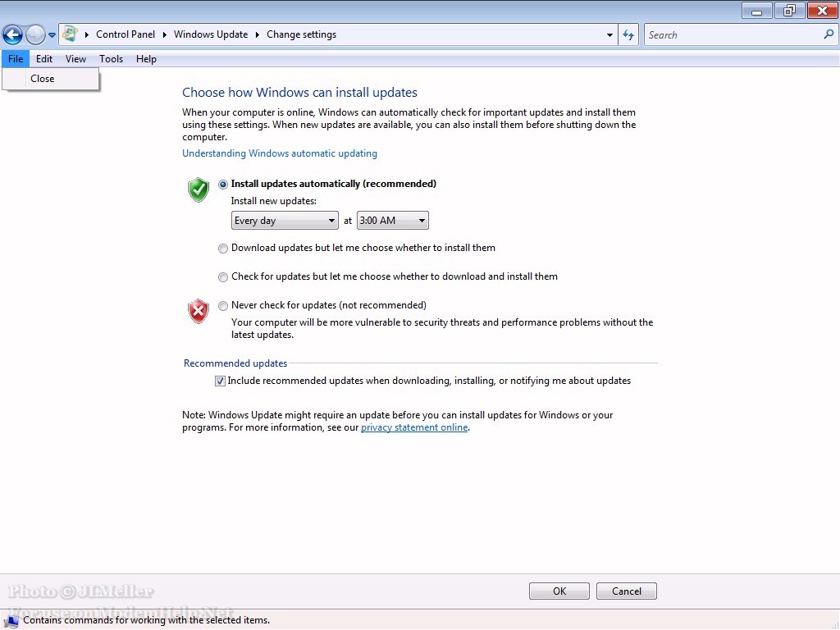Toggle Include recommended updates checkbox
The height and width of the screenshot is (630, 840).
(x=220, y=381)
